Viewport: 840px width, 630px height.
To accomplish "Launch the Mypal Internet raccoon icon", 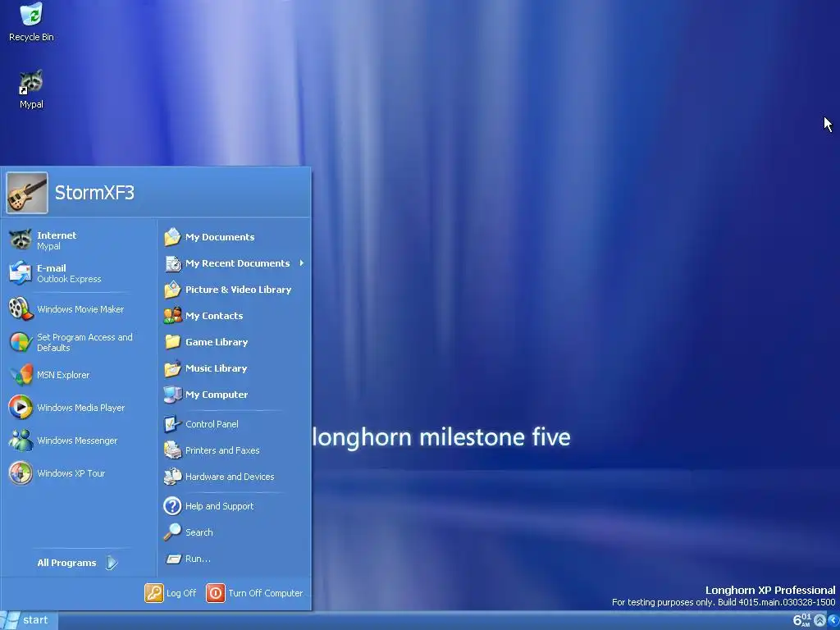I will [x=21, y=240].
